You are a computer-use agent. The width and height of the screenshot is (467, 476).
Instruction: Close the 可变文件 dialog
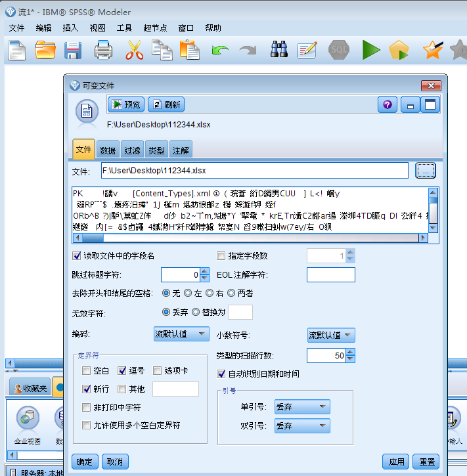pyautogui.click(x=431, y=85)
